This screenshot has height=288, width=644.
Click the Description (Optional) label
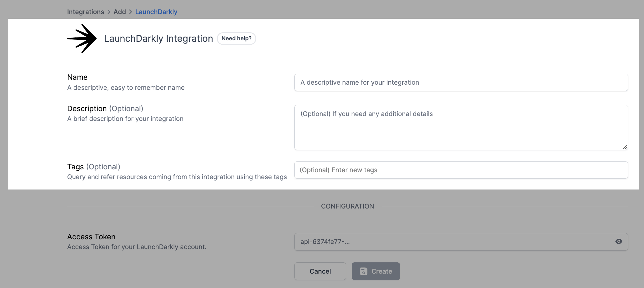(x=105, y=109)
